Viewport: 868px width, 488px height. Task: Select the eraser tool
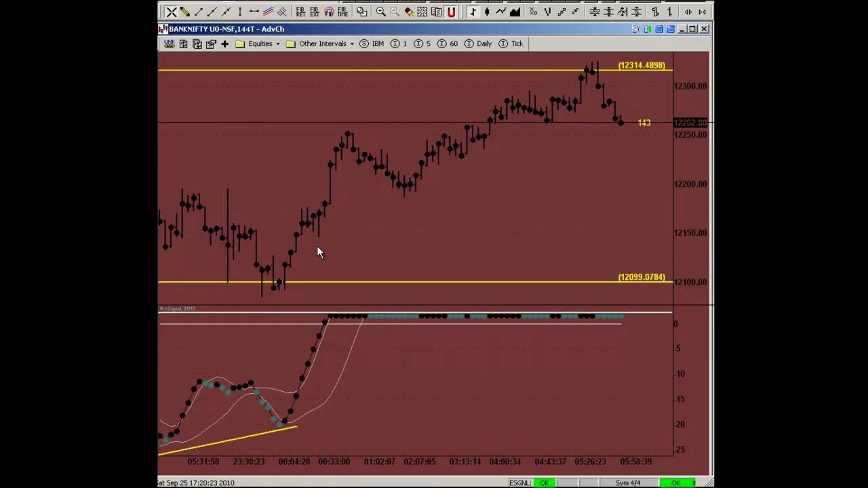[409, 12]
